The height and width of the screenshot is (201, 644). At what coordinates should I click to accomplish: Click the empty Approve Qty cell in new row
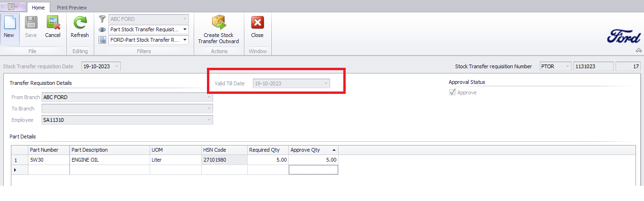pos(313,170)
